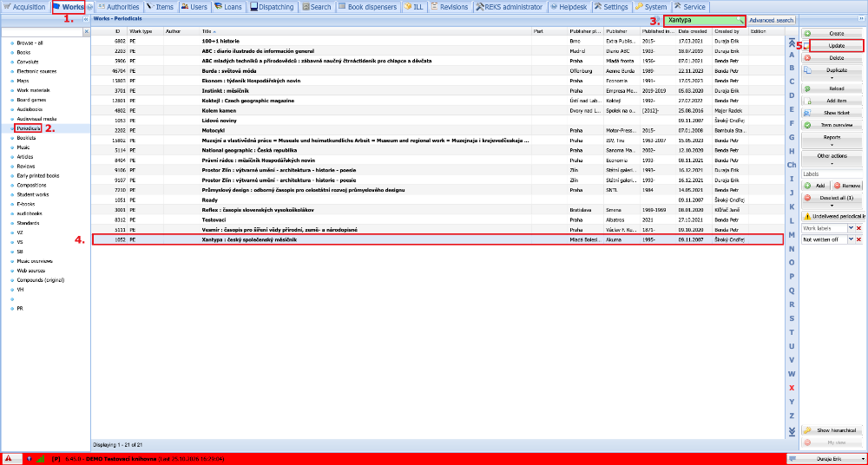This screenshot has width=868, height=465.
Task: Open the Dispatching tab
Action: pyautogui.click(x=273, y=7)
